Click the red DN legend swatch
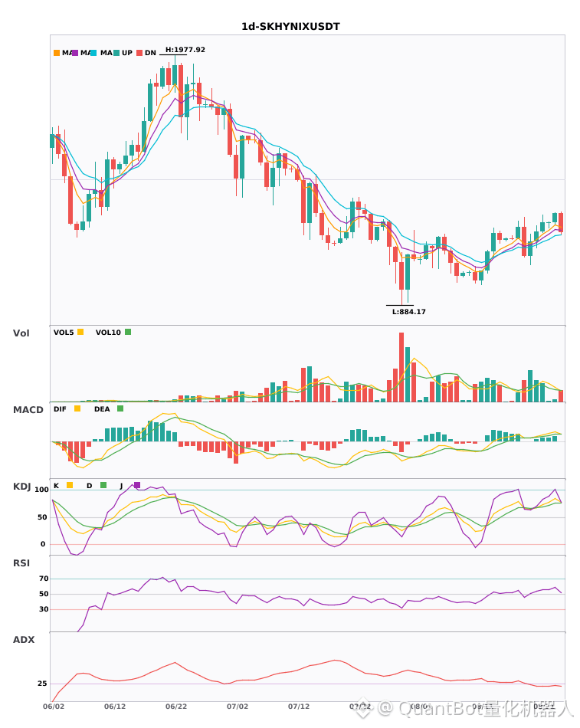580x728 pixels. (139, 53)
